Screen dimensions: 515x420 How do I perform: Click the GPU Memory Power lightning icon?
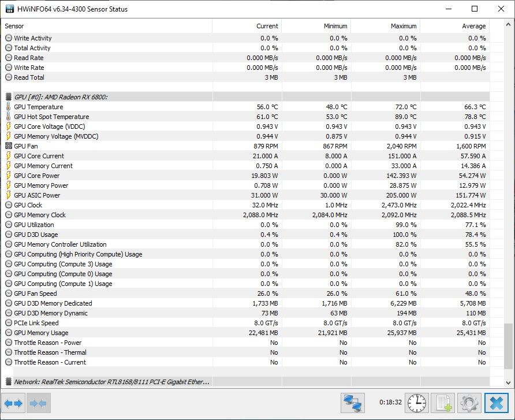click(x=9, y=185)
